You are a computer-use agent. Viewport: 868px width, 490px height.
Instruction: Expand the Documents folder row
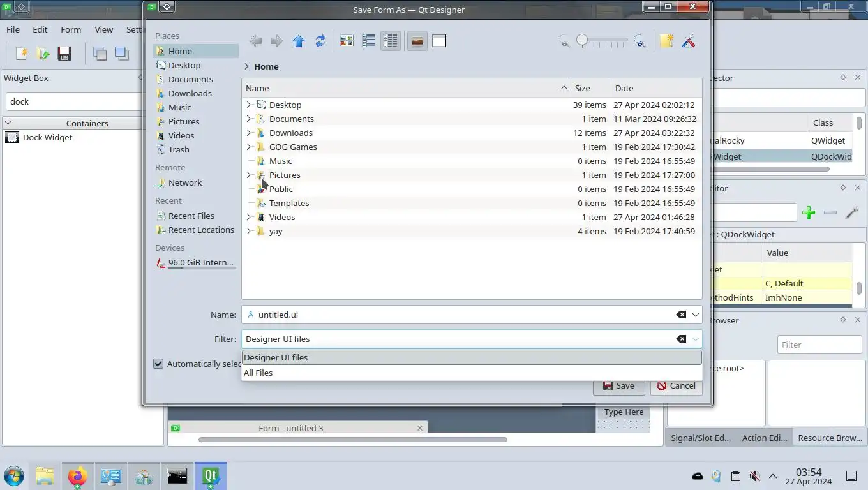tap(248, 119)
